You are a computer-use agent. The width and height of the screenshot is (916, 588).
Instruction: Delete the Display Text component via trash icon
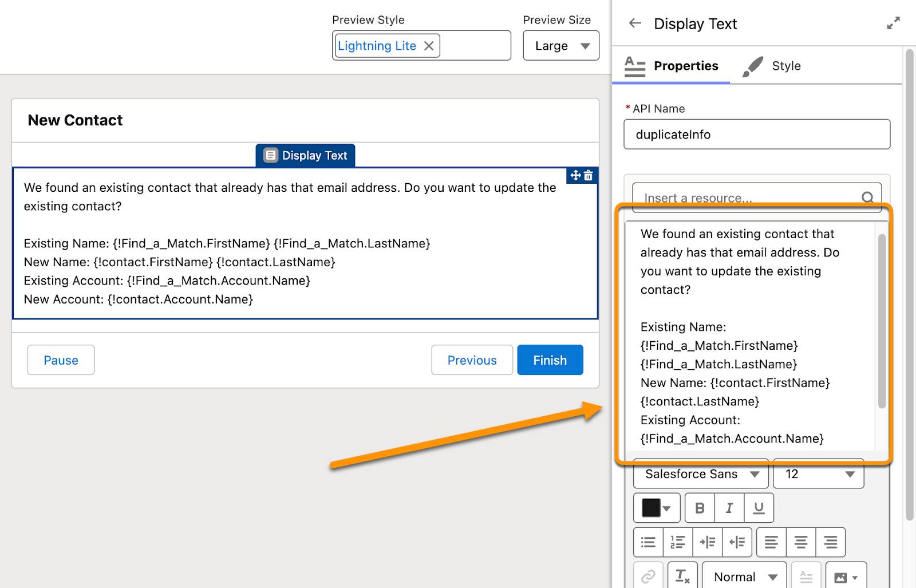tap(590, 176)
